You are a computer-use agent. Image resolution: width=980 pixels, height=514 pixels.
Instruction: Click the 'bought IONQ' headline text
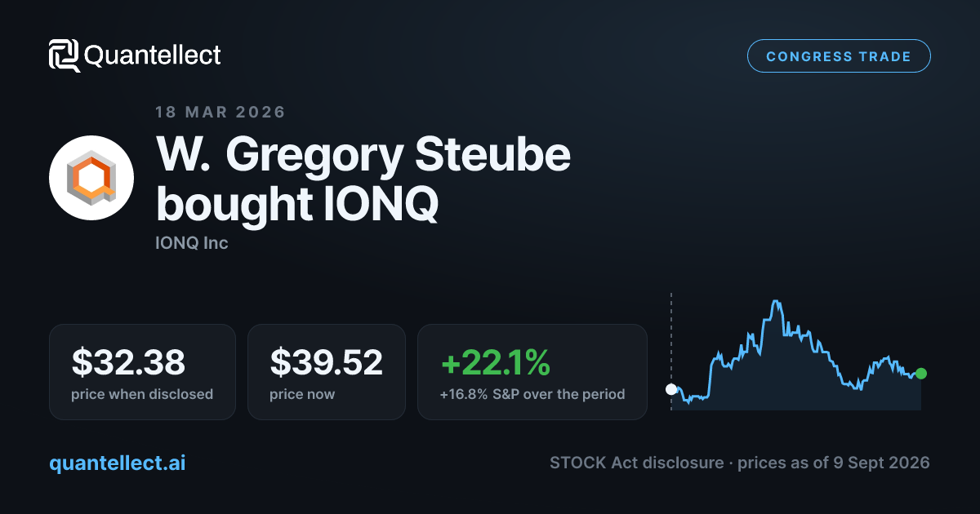[x=297, y=204]
